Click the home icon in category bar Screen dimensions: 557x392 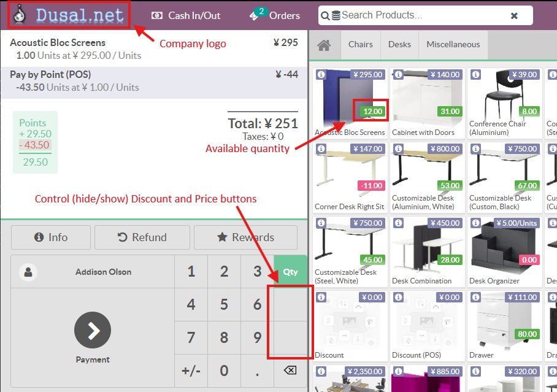[x=324, y=45]
